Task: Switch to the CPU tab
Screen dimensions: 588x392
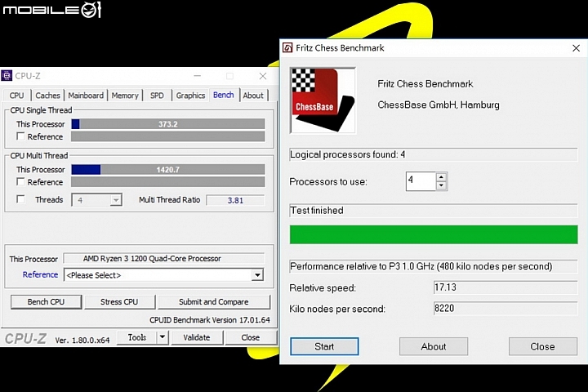Action: pyautogui.click(x=16, y=96)
